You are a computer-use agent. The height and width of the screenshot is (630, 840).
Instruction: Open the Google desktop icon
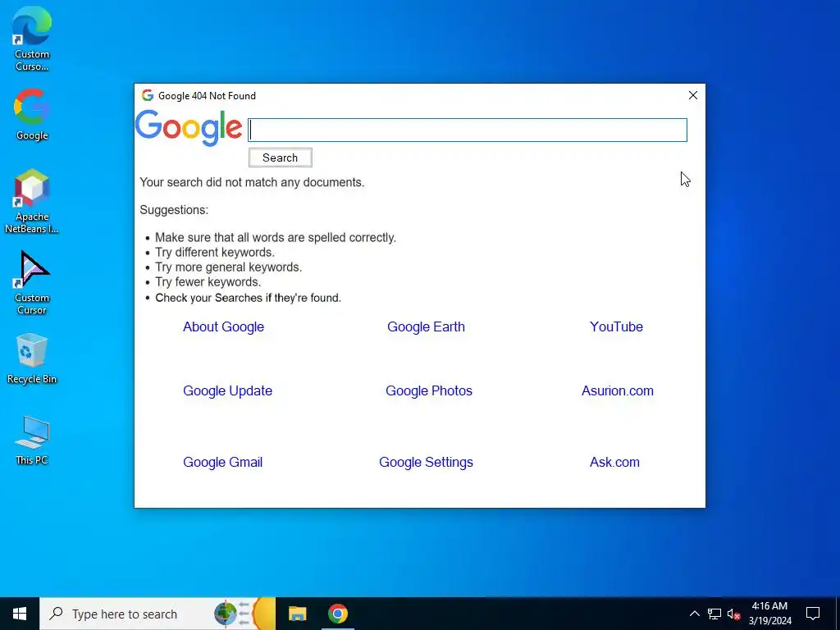click(32, 113)
